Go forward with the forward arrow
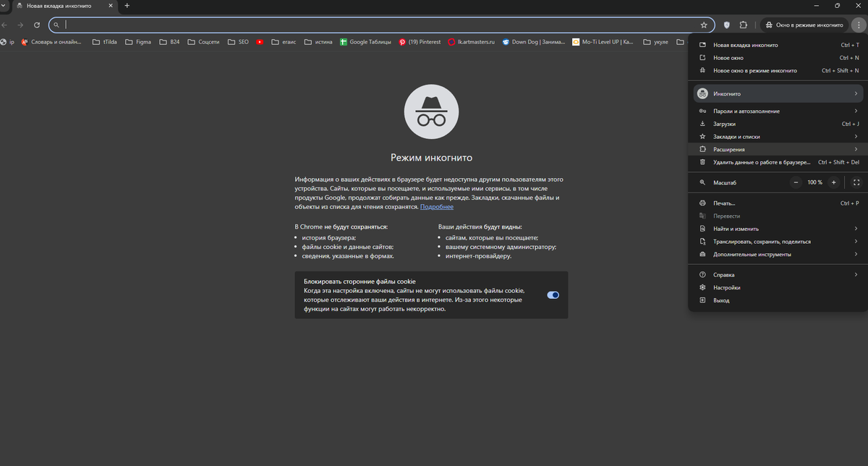Screen dimensions: 868x466 click(x=20, y=25)
